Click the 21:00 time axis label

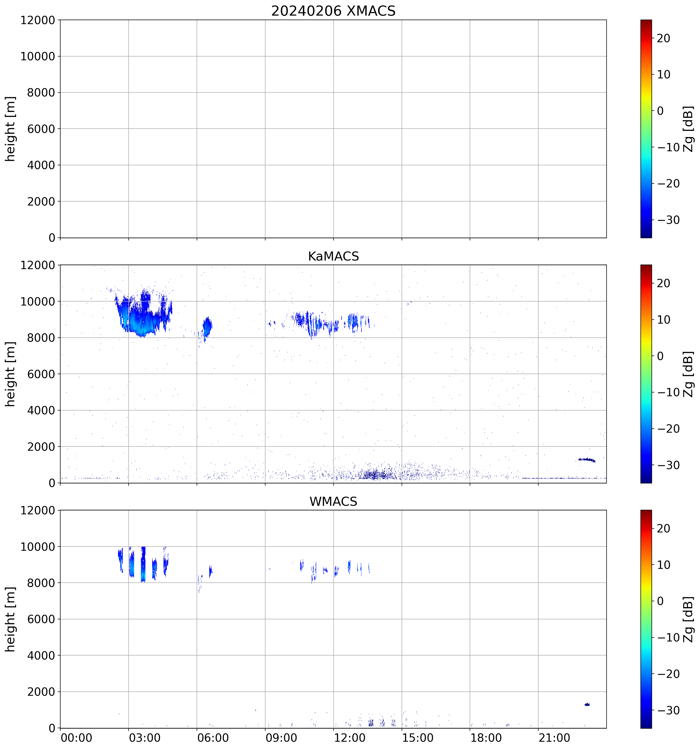(554, 738)
